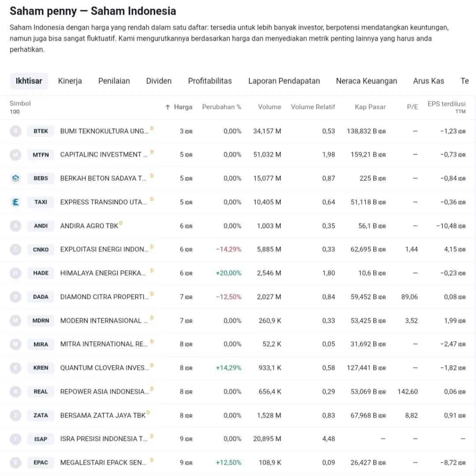Open the DADA ticker symbol link
The image size is (476, 476).
(x=41, y=297)
